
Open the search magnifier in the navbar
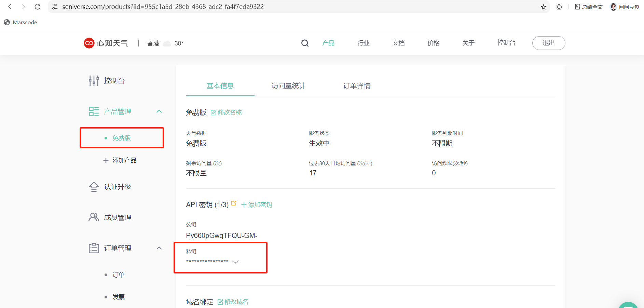coord(304,43)
